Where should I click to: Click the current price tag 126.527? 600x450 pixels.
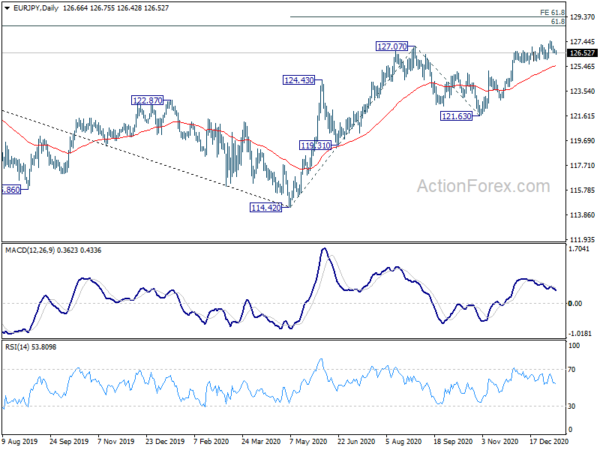[x=582, y=53]
